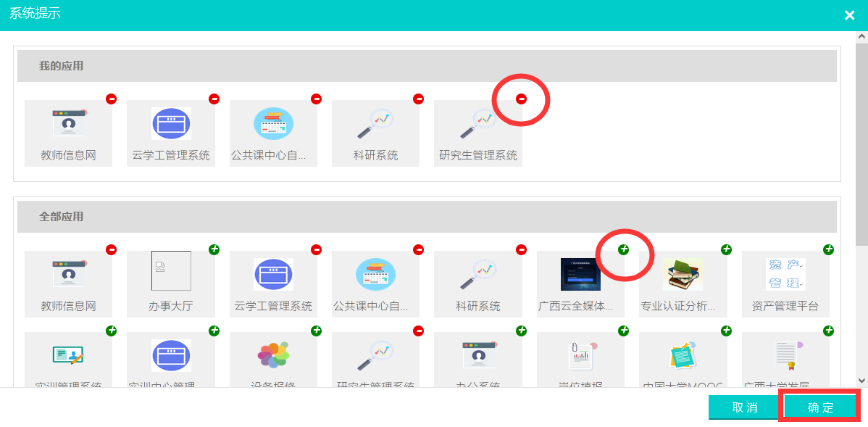
Task: Add 资产管理平台 using its plus badge
Action: click(x=828, y=249)
